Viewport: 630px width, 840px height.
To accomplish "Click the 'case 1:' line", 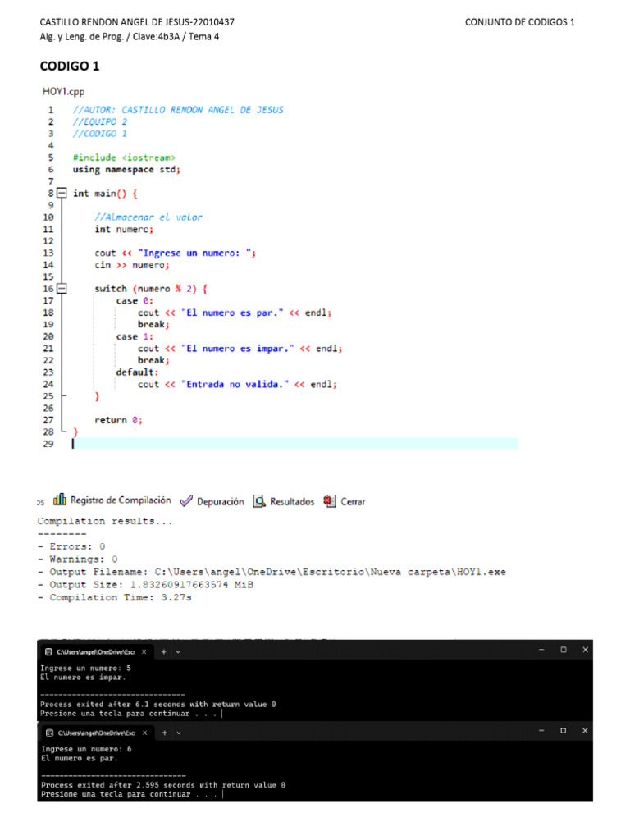I will (135, 336).
